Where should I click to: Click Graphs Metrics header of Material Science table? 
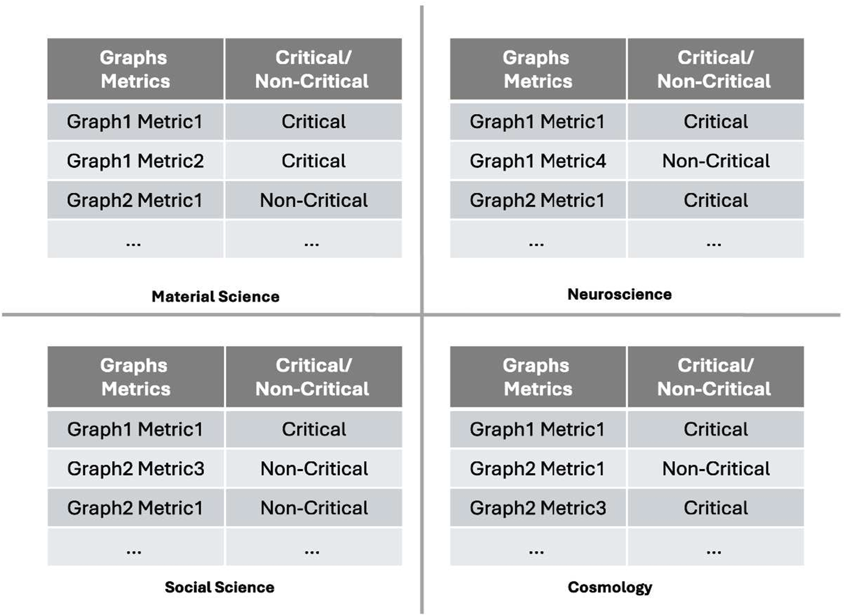click(135, 69)
